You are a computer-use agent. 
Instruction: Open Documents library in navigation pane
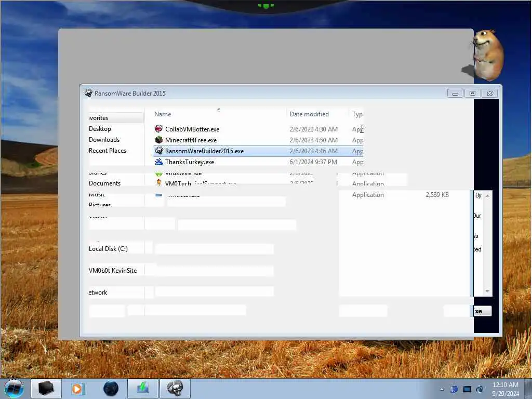[x=104, y=183]
